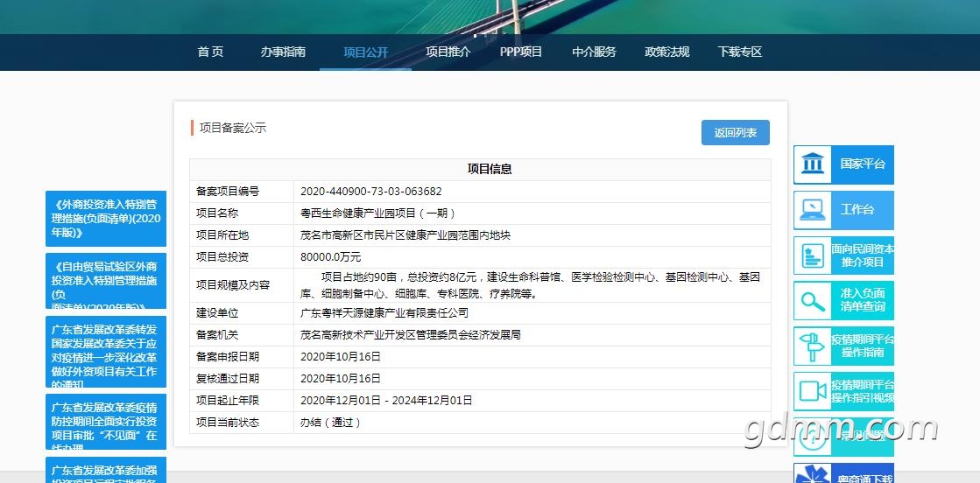Image resolution: width=980 pixels, height=483 pixels.
Task: Click the 项目备案公示 heading
Action: click(x=232, y=128)
